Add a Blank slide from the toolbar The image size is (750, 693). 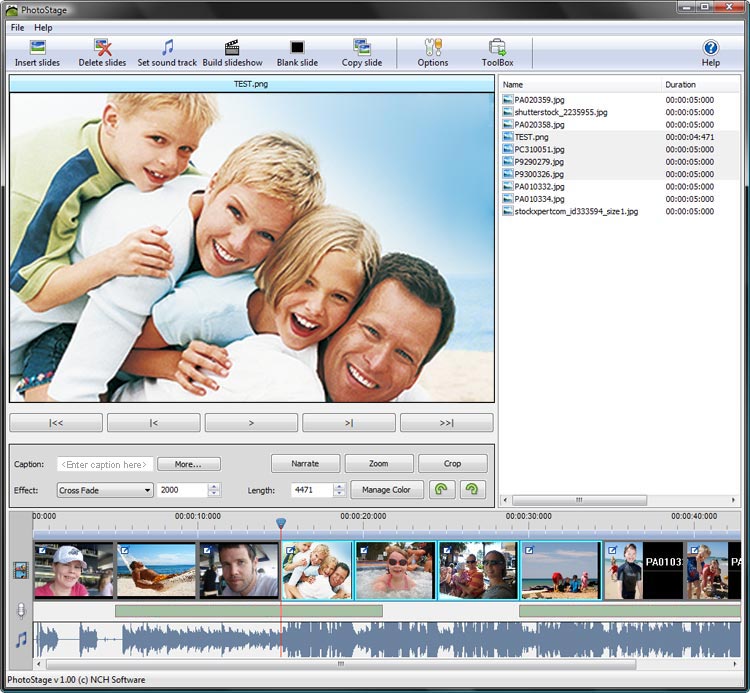(297, 48)
